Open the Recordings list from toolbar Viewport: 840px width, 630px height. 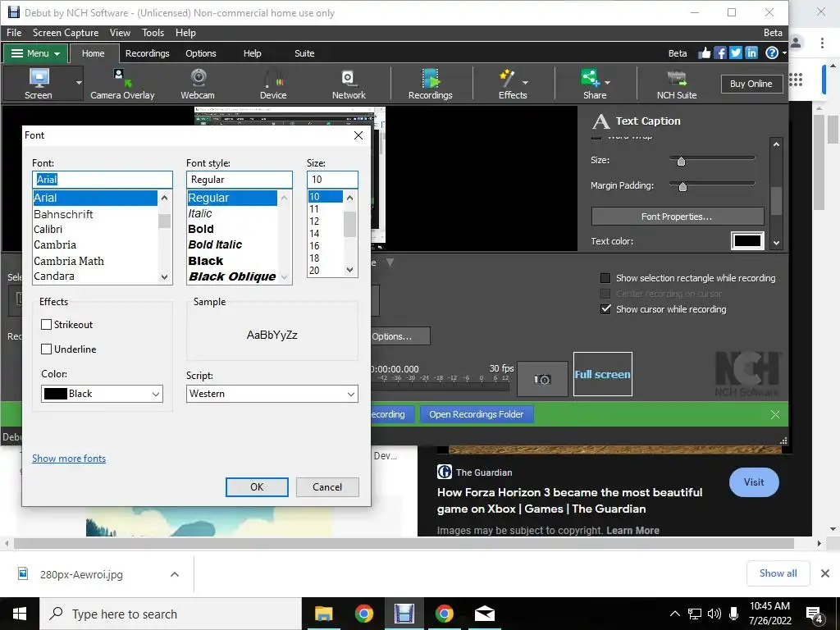point(430,83)
